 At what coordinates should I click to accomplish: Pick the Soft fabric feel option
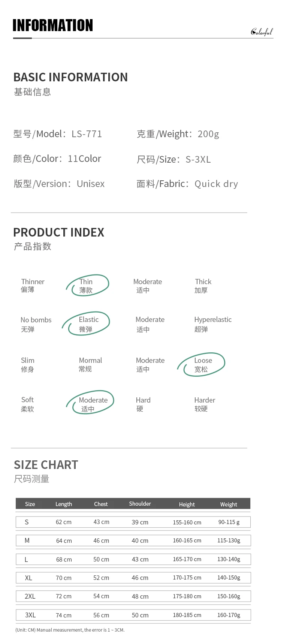click(x=27, y=404)
